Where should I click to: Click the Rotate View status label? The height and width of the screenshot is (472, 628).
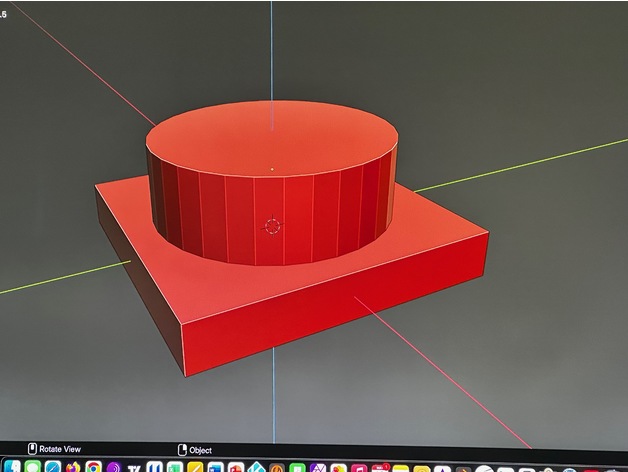(60, 449)
